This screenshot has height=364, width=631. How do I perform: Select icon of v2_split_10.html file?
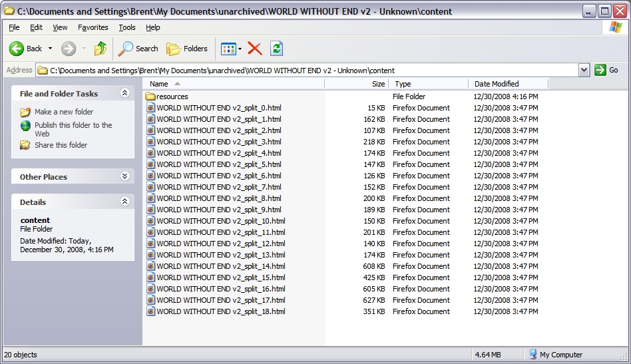(151, 221)
